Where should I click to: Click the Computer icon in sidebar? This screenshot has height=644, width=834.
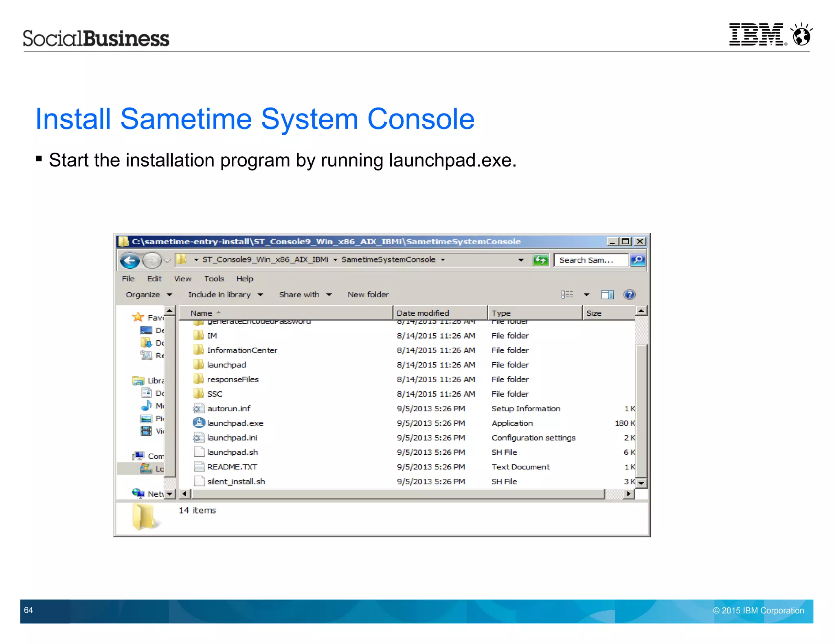click(138, 456)
